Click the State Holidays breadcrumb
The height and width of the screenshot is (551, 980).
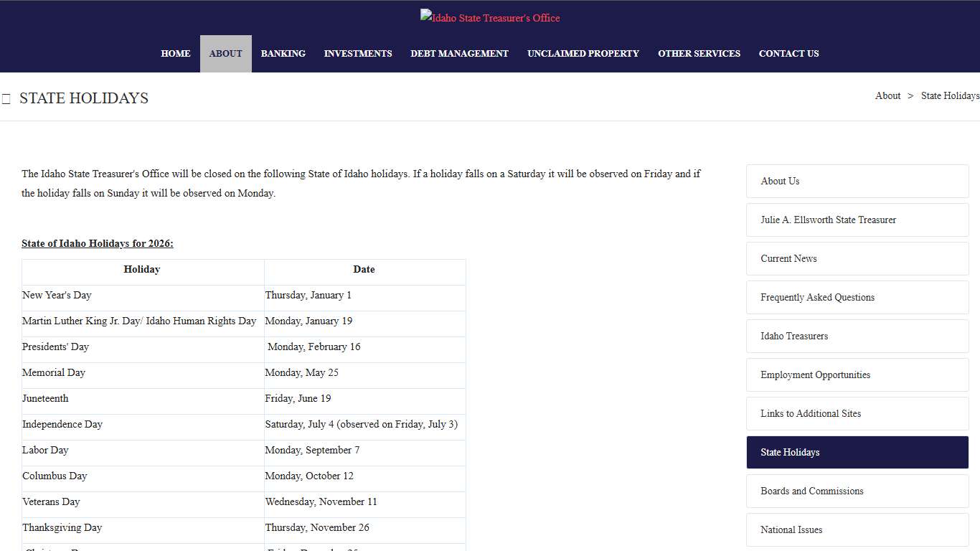pyautogui.click(x=949, y=95)
